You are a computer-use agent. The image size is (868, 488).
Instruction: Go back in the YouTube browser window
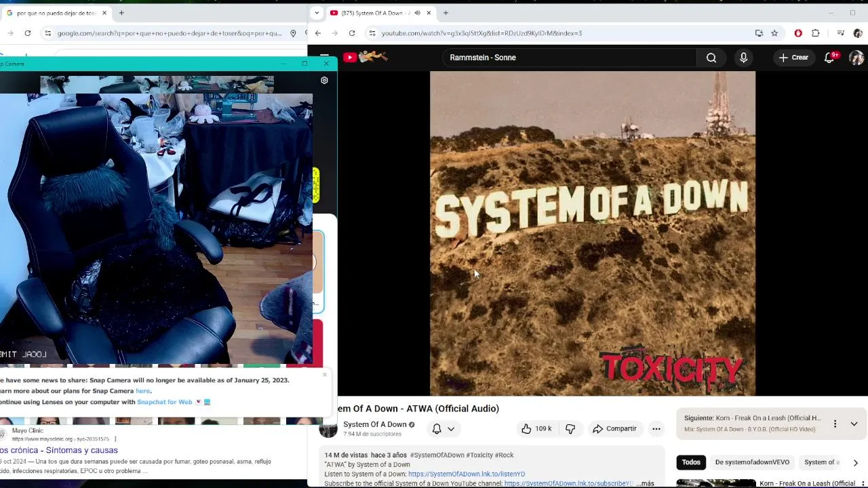(x=317, y=33)
